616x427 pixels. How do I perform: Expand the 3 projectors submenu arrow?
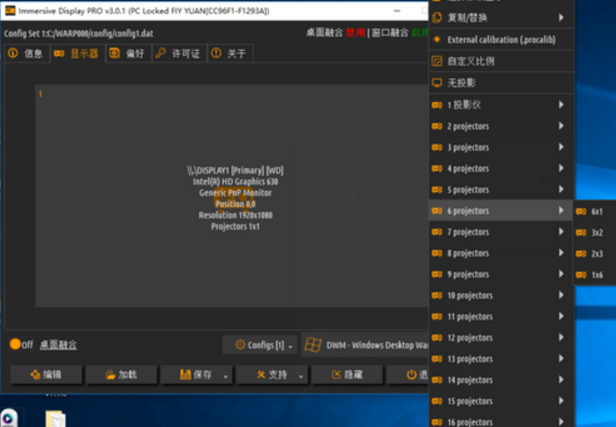pos(561,147)
